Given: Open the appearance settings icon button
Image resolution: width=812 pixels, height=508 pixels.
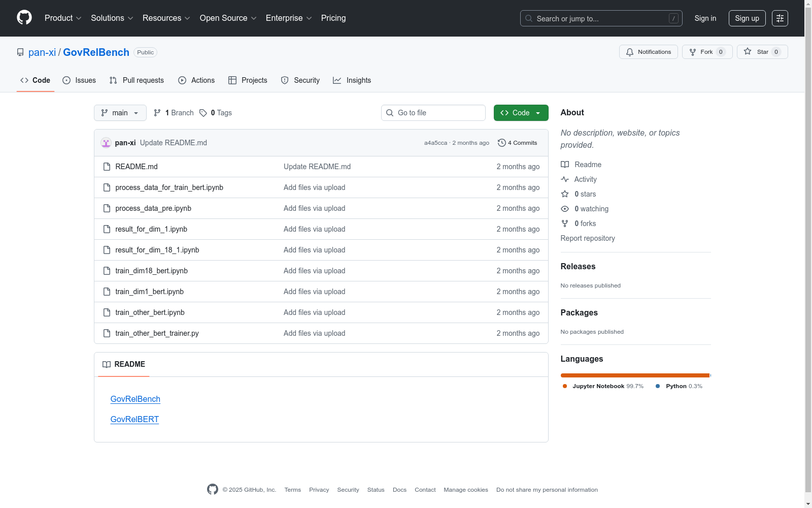Looking at the screenshot, I should (780, 18).
